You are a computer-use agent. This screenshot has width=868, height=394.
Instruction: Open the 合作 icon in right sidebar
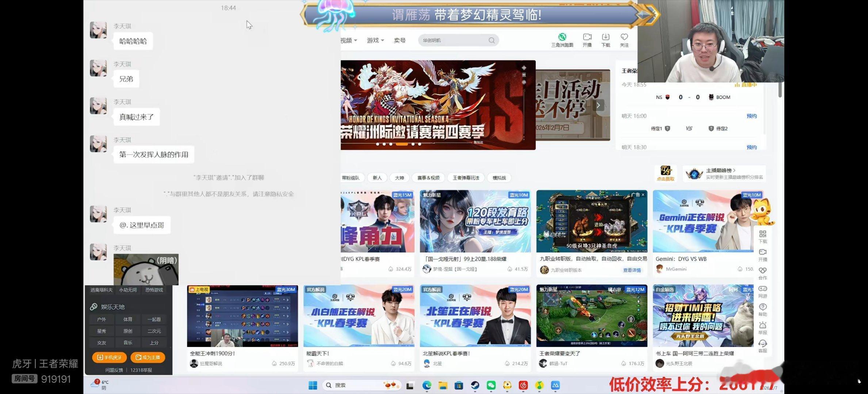tap(762, 270)
